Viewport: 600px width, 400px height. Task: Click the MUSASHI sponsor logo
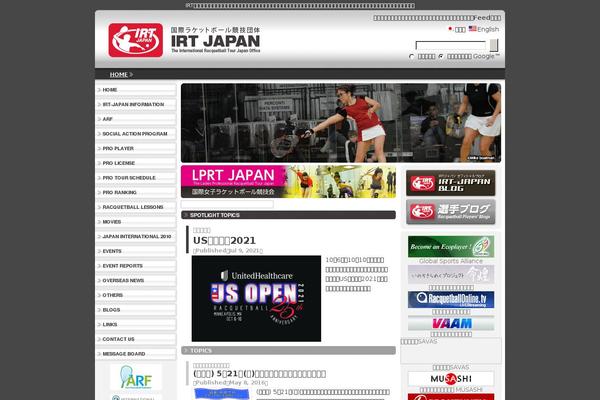click(x=451, y=379)
